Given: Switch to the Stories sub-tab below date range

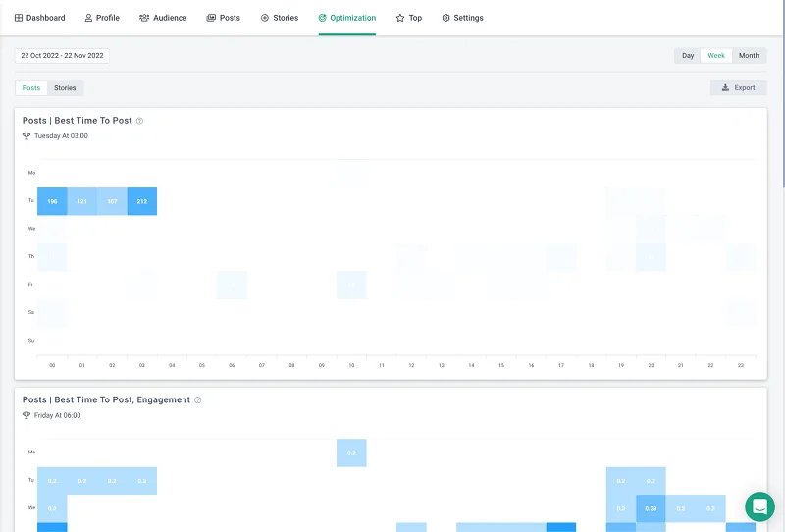Looking at the screenshot, I should point(65,88).
